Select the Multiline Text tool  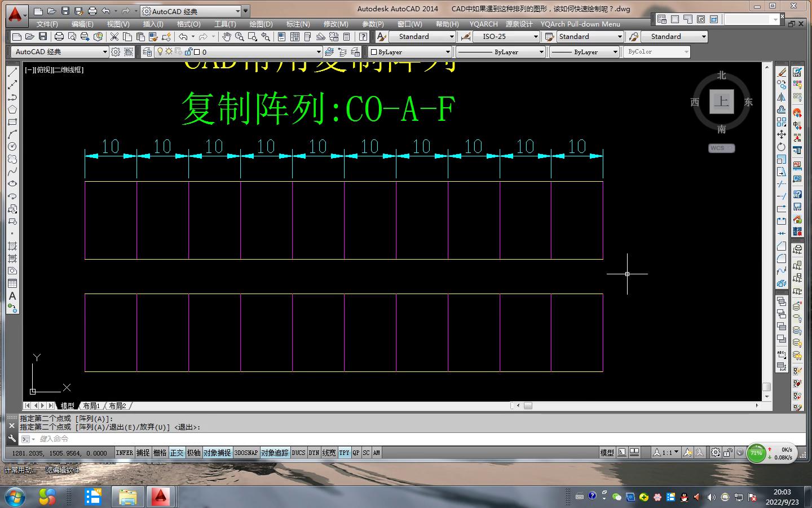12,296
